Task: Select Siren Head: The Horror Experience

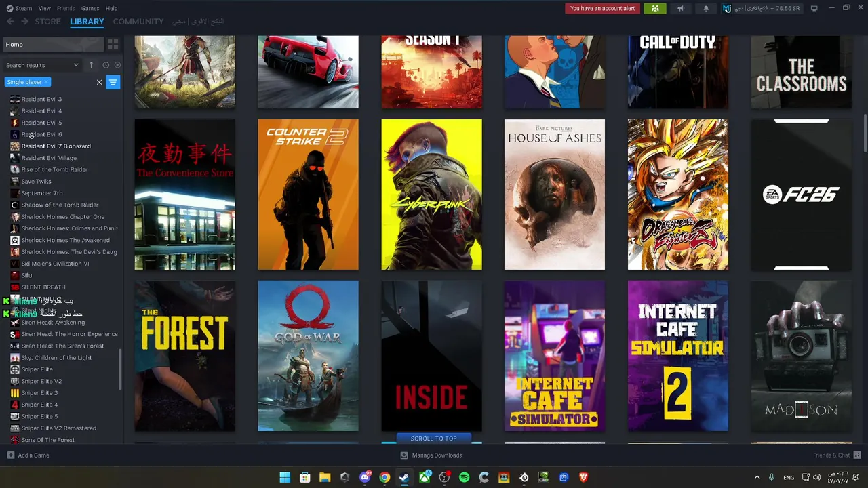Action: coord(69,334)
